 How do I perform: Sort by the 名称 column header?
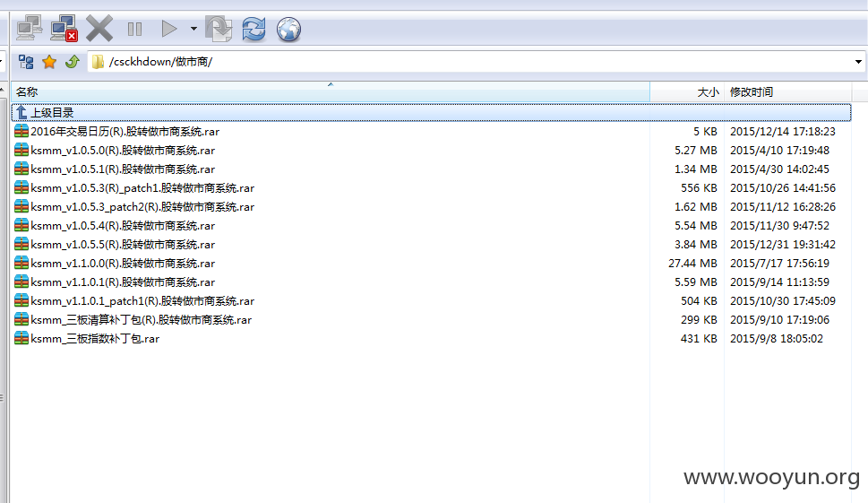(331, 92)
